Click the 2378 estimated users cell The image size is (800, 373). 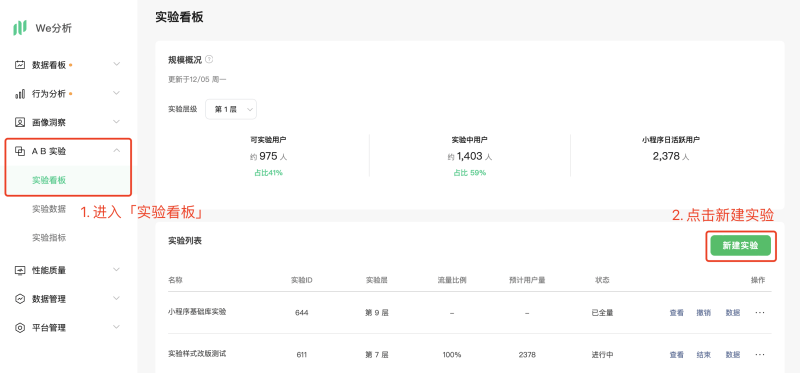527,355
